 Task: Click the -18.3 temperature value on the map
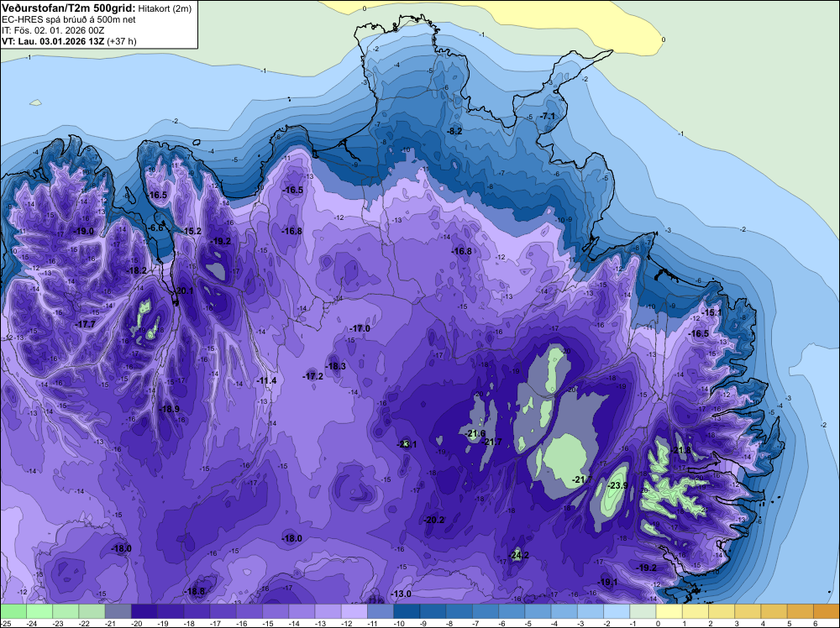coord(336,366)
